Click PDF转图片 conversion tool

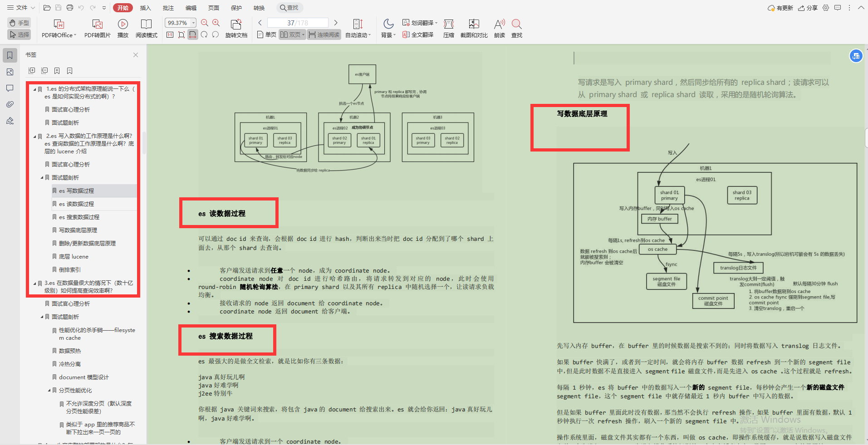(98, 29)
